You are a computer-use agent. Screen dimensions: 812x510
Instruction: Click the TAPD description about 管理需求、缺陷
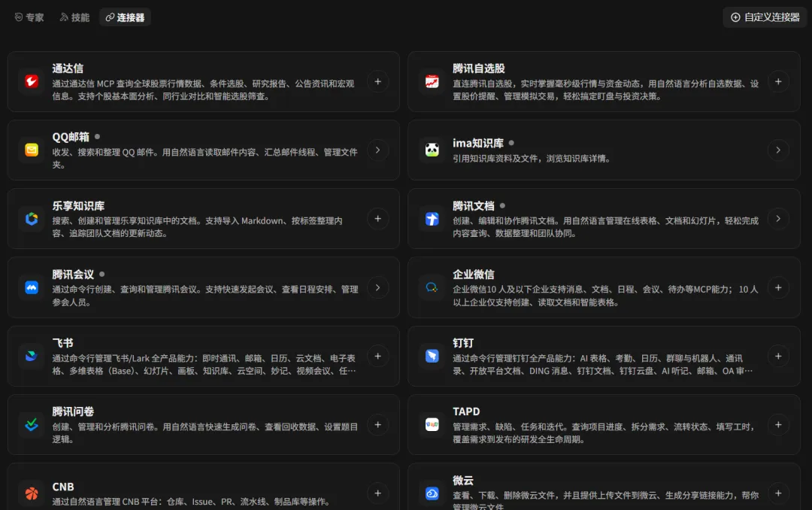tap(604, 433)
